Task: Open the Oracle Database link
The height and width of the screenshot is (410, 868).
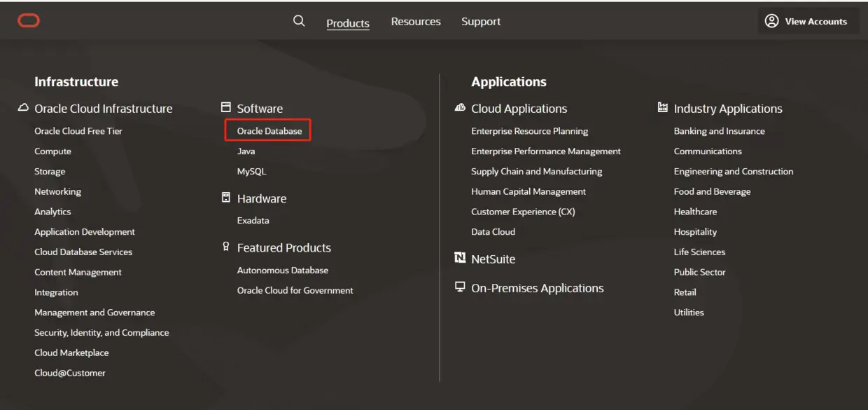Action: point(269,131)
